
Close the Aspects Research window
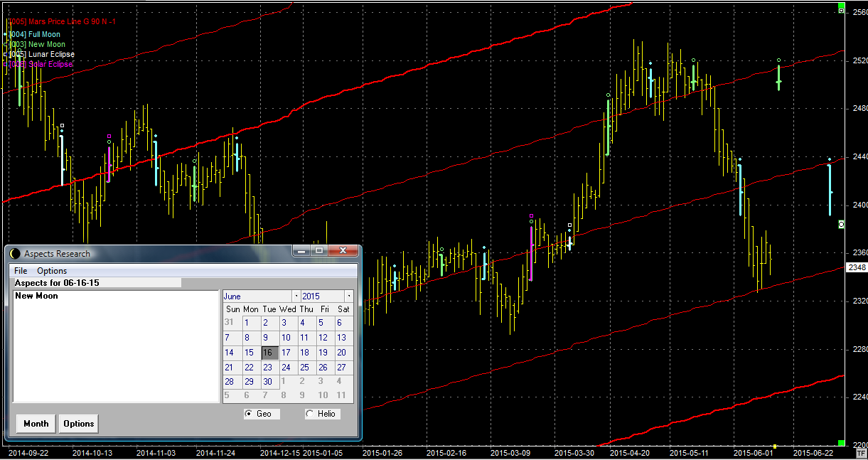[x=343, y=250]
